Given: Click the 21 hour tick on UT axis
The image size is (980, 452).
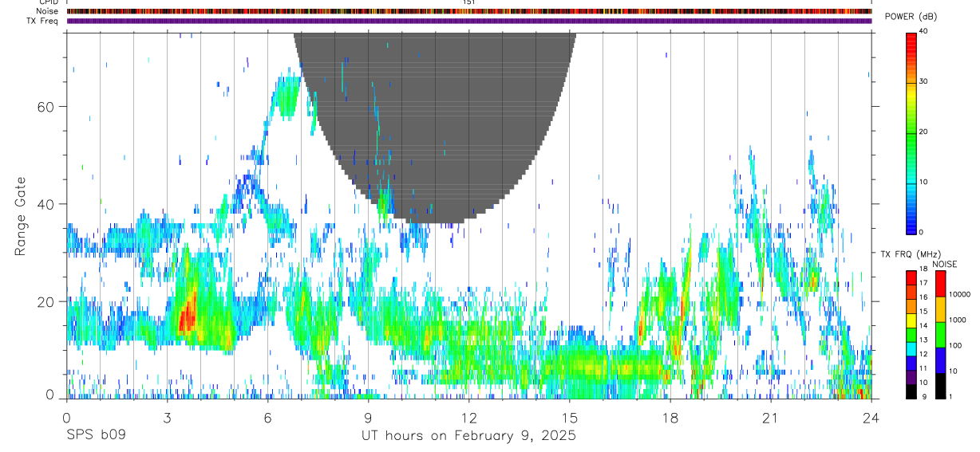Looking at the screenshot, I should [x=770, y=418].
